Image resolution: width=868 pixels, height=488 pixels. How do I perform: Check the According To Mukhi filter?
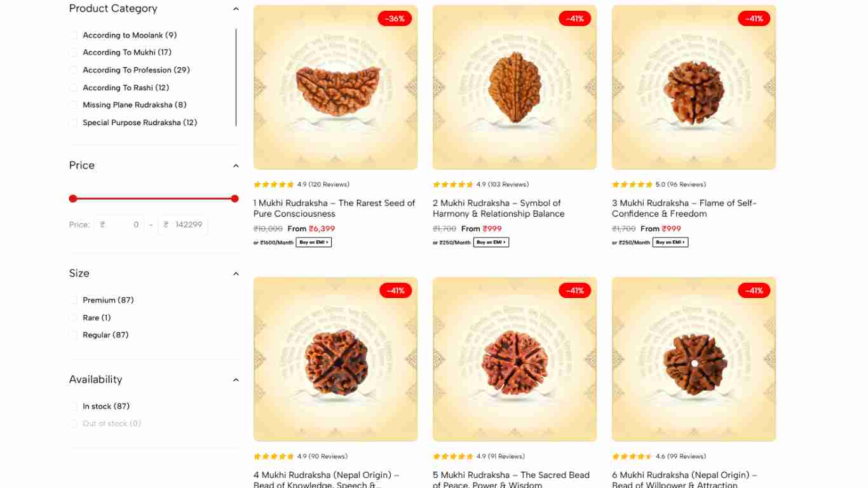74,53
